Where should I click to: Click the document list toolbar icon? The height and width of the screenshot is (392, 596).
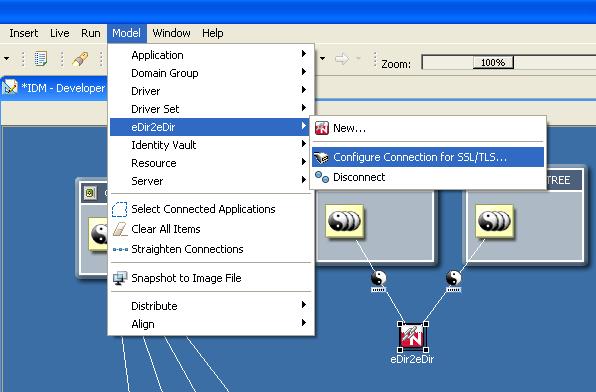[41, 59]
